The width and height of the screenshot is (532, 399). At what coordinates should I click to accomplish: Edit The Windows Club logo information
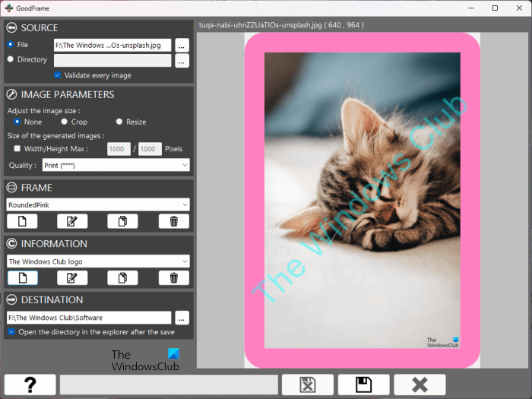72,278
